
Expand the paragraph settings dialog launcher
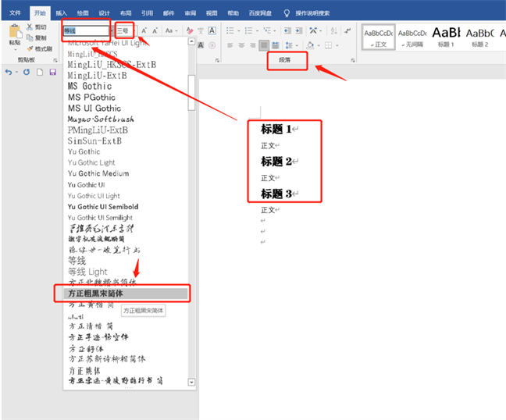click(x=353, y=60)
